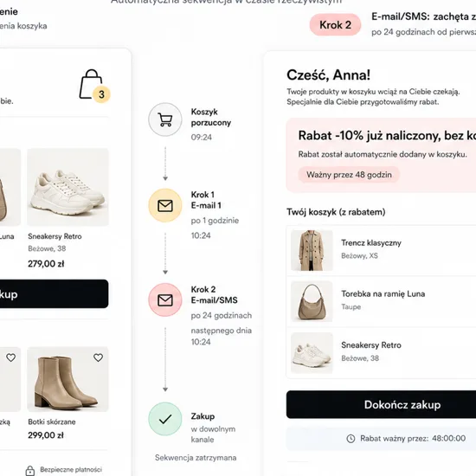
Task: Click the green checkmark Zakup icon
Action: tap(165, 419)
